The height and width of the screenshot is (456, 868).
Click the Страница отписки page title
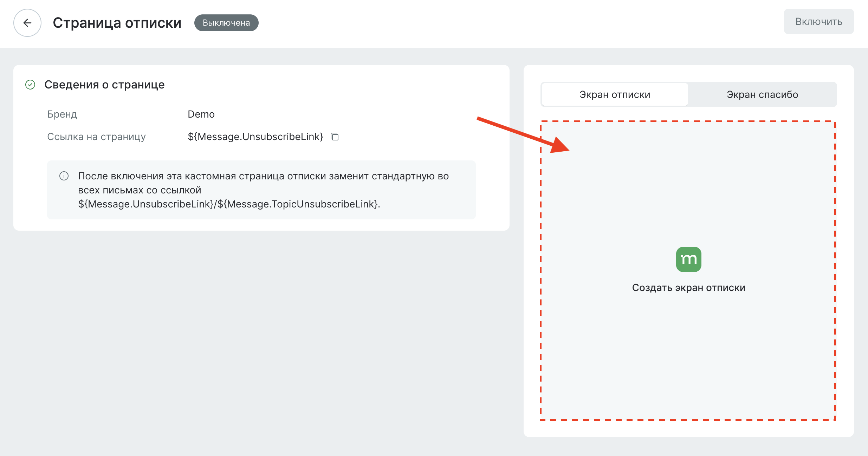117,22
